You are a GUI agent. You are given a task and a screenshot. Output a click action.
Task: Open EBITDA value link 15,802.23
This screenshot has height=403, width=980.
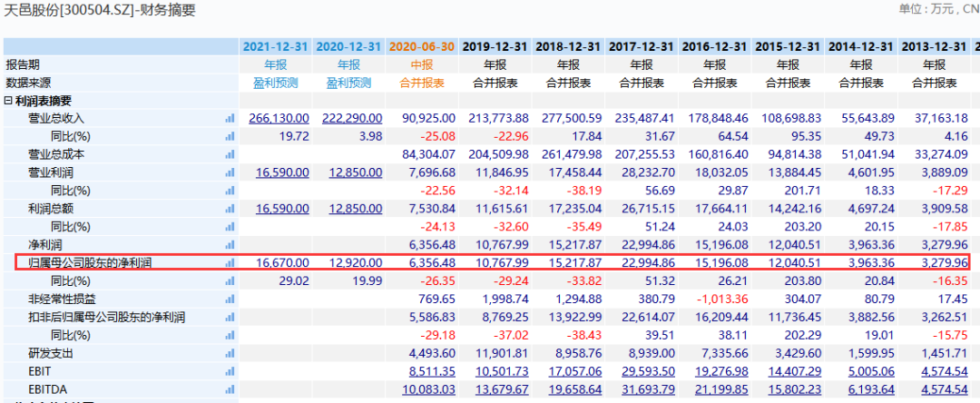click(795, 390)
